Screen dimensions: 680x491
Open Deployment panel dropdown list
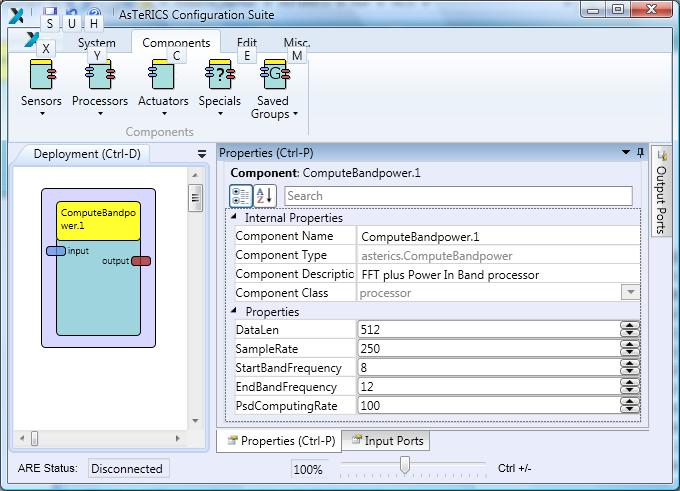202,154
